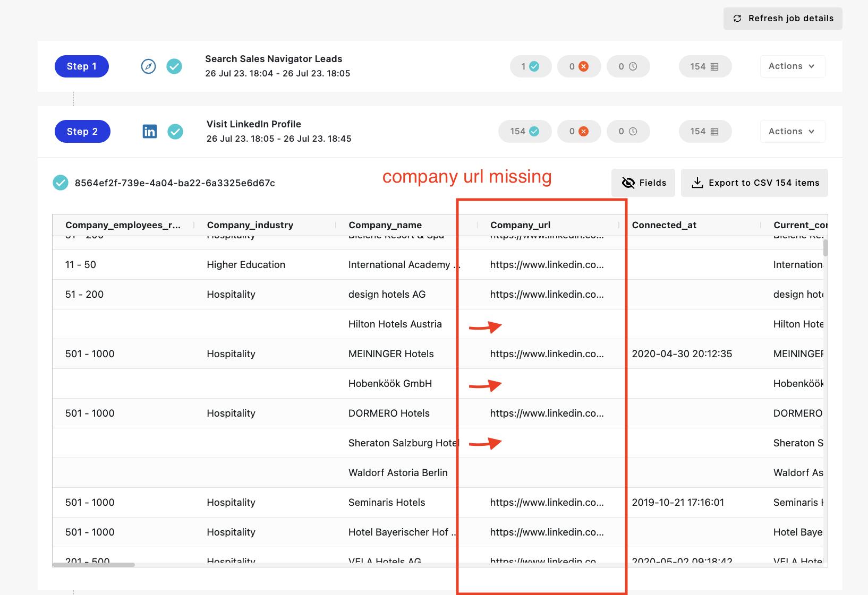Select job ID text 8564ef2f-739e-4a04-ba22-6a3325e6d67c
Image resolution: width=868 pixels, height=595 pixels.
tap(175, 183)
